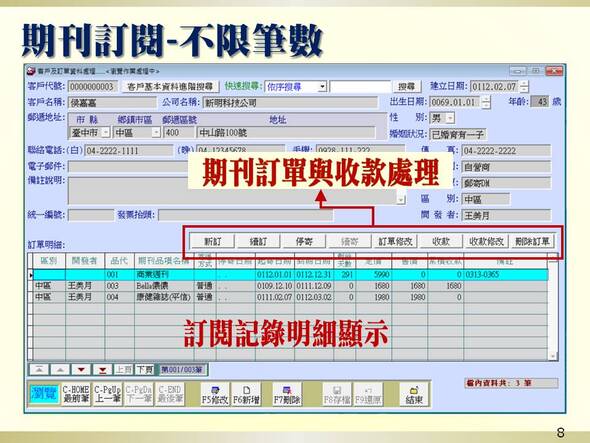
Task: Click the 續訂 renew order button
Action: coord(259,241)
